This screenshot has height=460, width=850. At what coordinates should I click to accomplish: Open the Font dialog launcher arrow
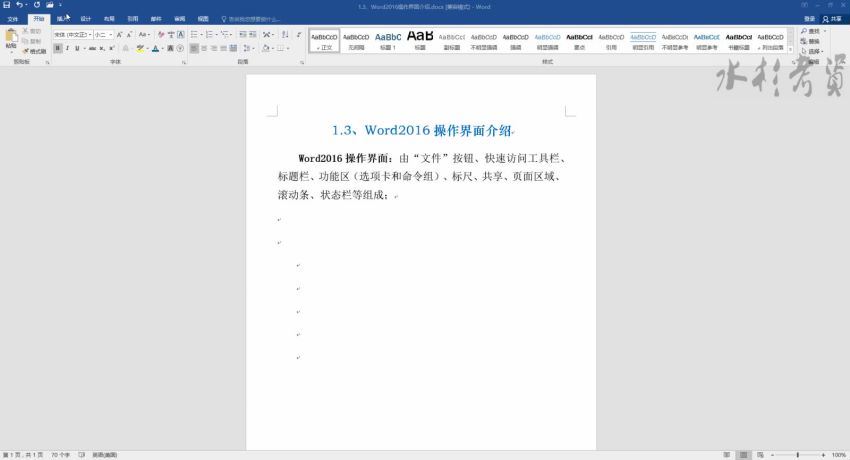point(184,62)
